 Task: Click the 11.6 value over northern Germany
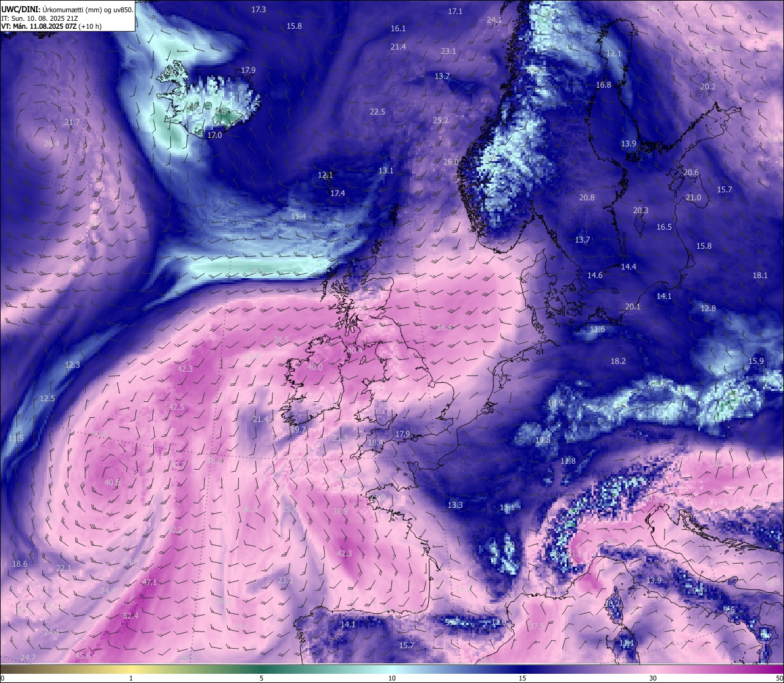597,329
